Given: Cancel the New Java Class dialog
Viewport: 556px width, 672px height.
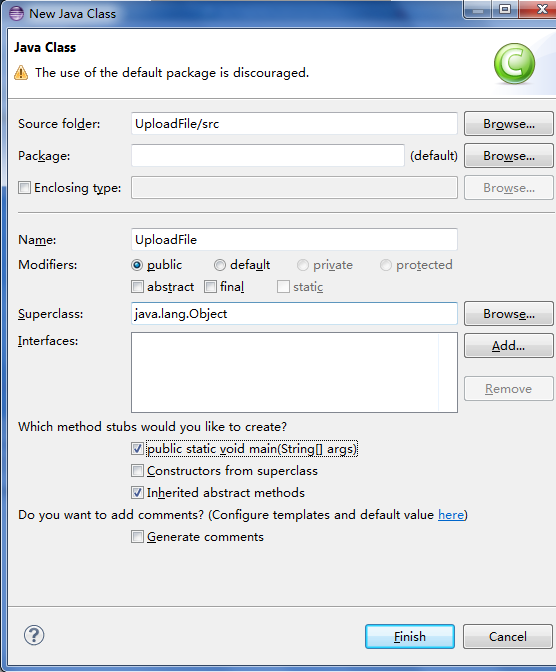Looking at the screenshot, I should 508,636.
